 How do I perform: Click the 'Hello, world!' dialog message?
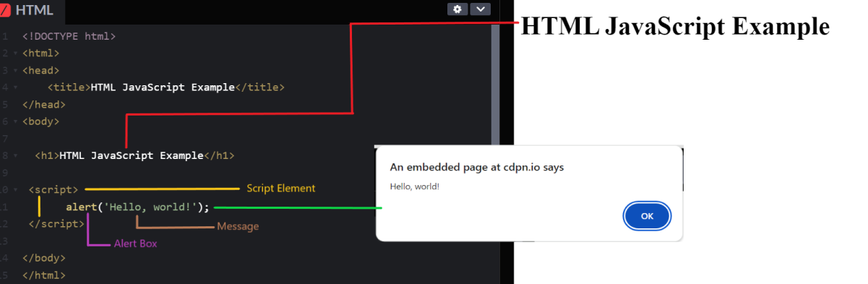tap(415, 186)
